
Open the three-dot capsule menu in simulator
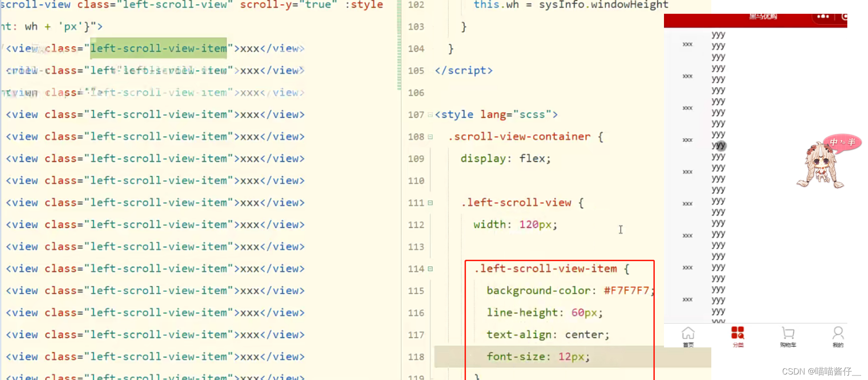point(823,17)
